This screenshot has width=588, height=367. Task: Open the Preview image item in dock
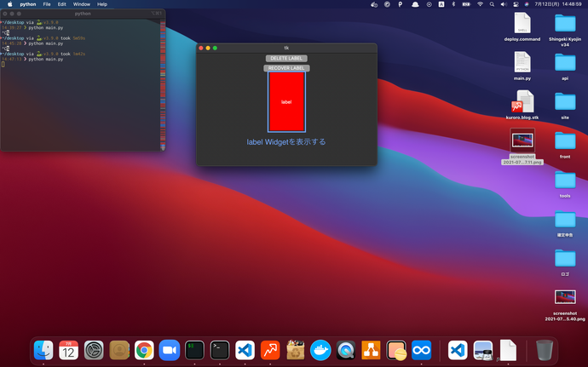pyautogui.click(x=483, y=350)
